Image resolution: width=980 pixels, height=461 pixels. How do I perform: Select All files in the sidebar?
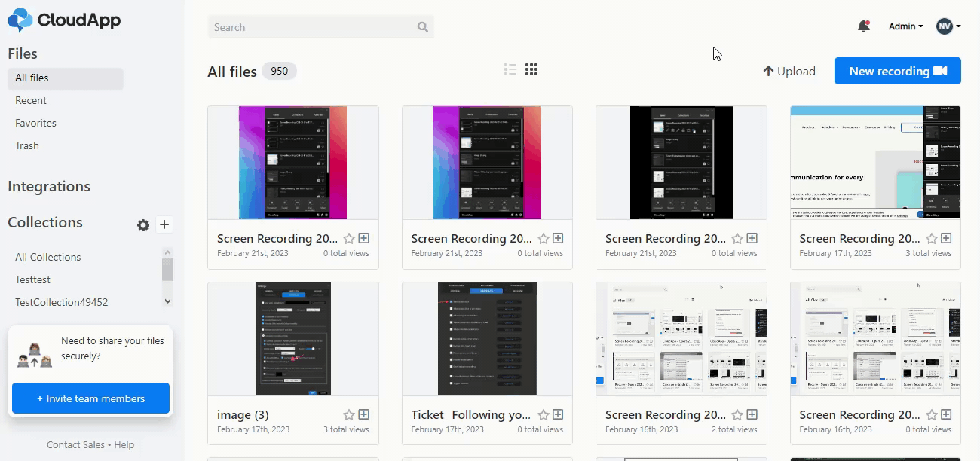66,78
